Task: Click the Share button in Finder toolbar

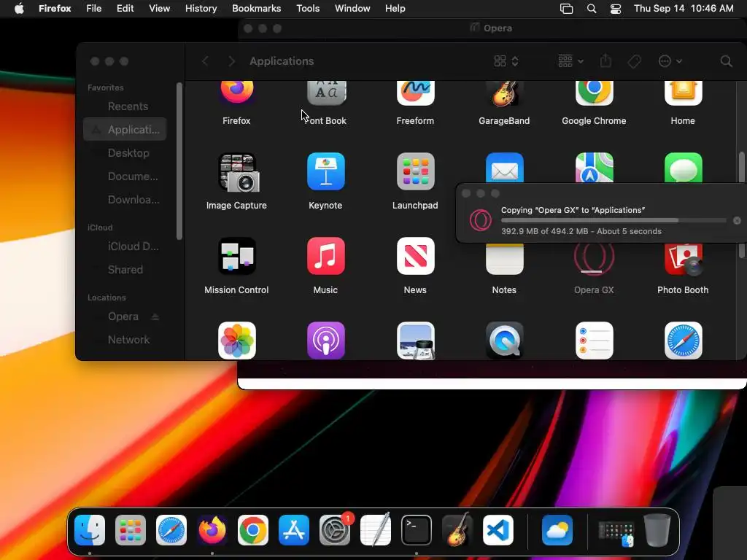Action: [x=605, y=61]
